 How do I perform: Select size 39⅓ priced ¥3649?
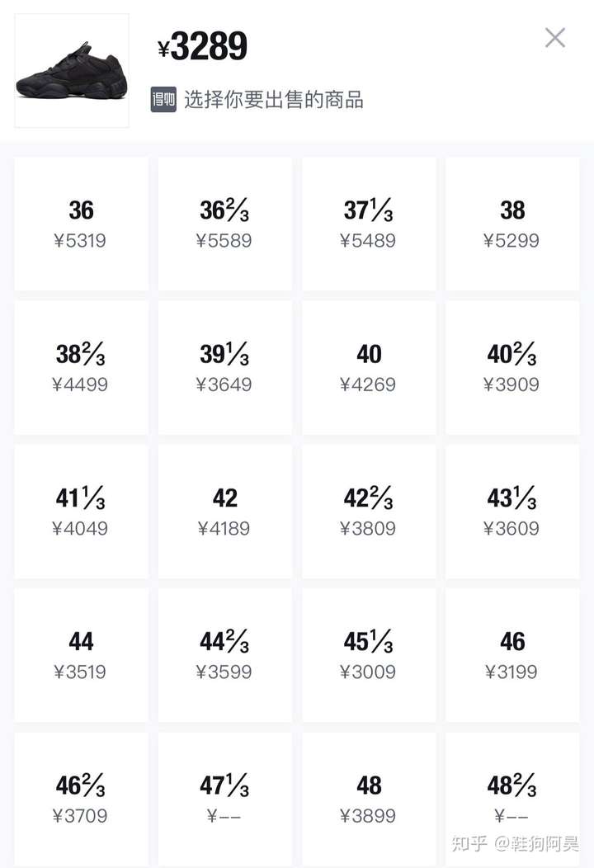tap(224, 367)
